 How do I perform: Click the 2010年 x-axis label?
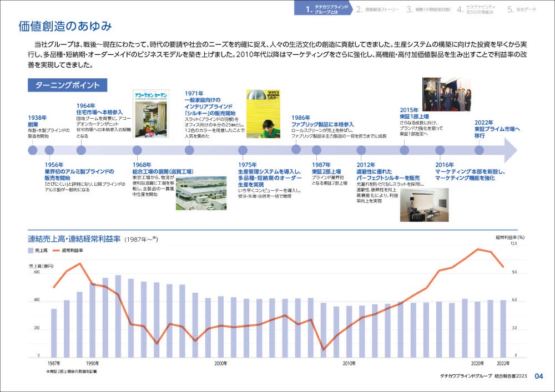click(x=349, y=363)
